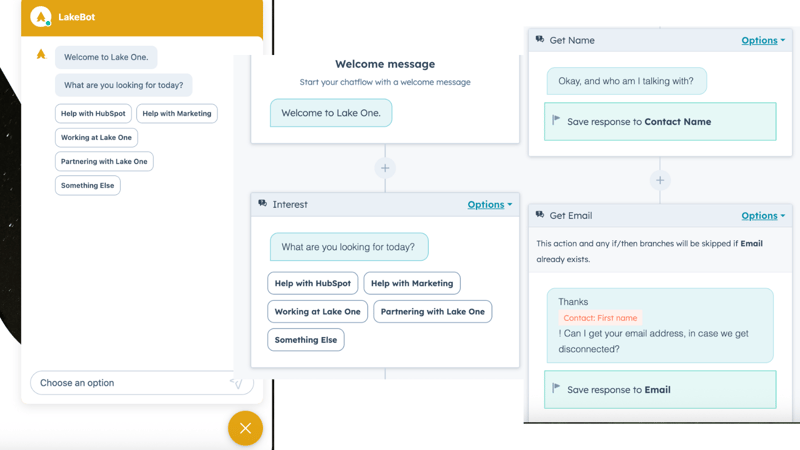The width and height of the screenshot is (800, 450).
Task: Choose Help with Marketing in chat widget
Action: click(177, 113)
